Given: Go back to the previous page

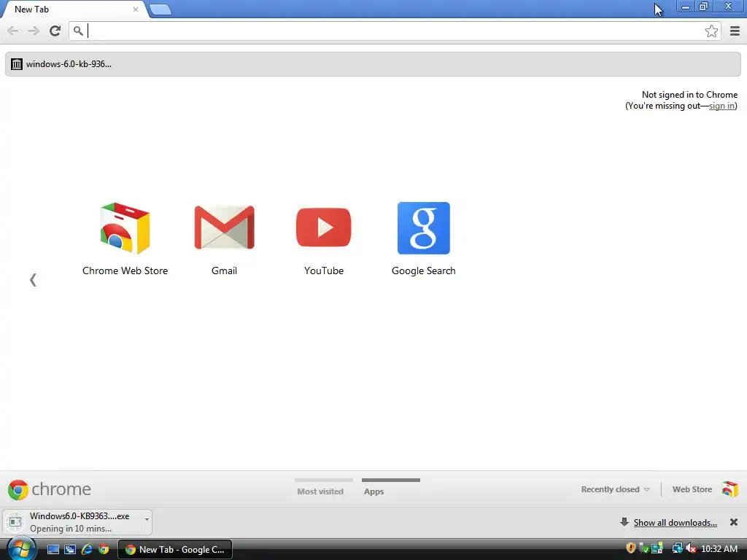Looking at the screenshot, I should click(x=13, y=31).
